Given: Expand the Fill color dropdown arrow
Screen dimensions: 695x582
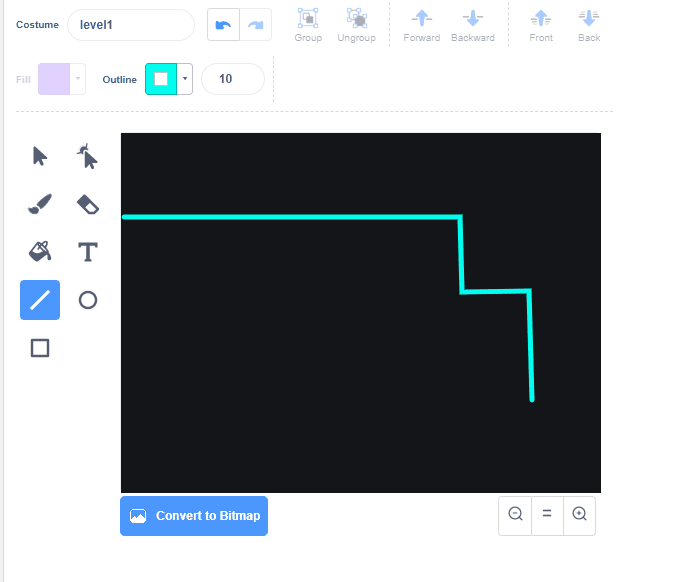Looking at the screenshot, I should pos(78,79).
